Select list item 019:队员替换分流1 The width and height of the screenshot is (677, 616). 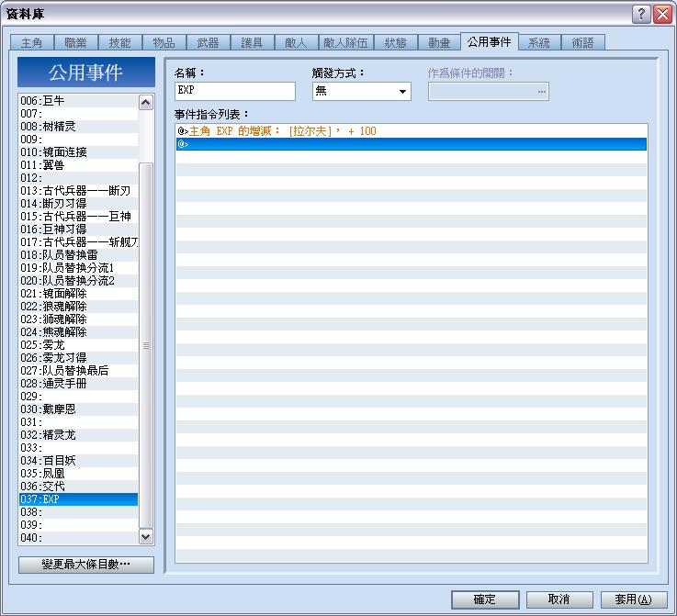(79, 268)
